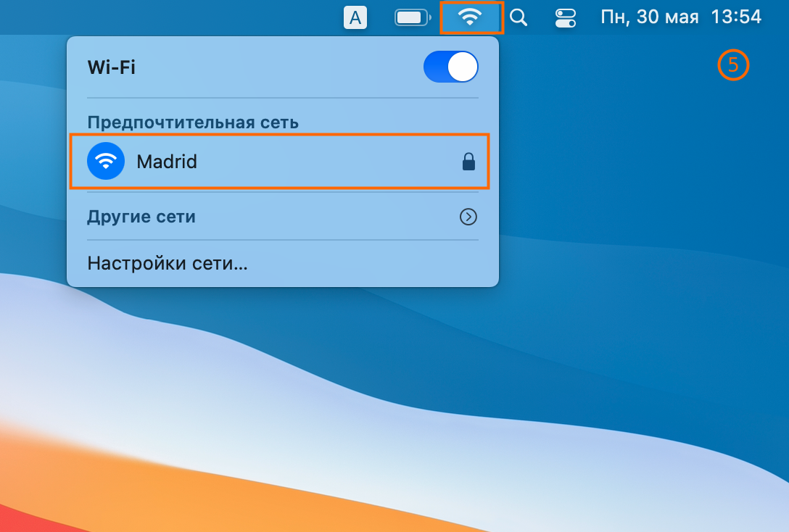
Task: Open Spotlight search with the magnifier icon
Action: [x=518, y=17]
